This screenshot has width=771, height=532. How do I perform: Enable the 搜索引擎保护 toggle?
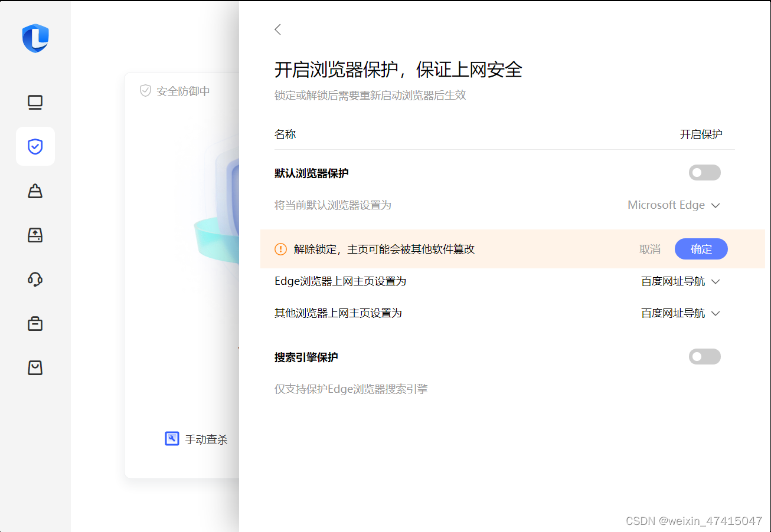click(x=704, y=356)
